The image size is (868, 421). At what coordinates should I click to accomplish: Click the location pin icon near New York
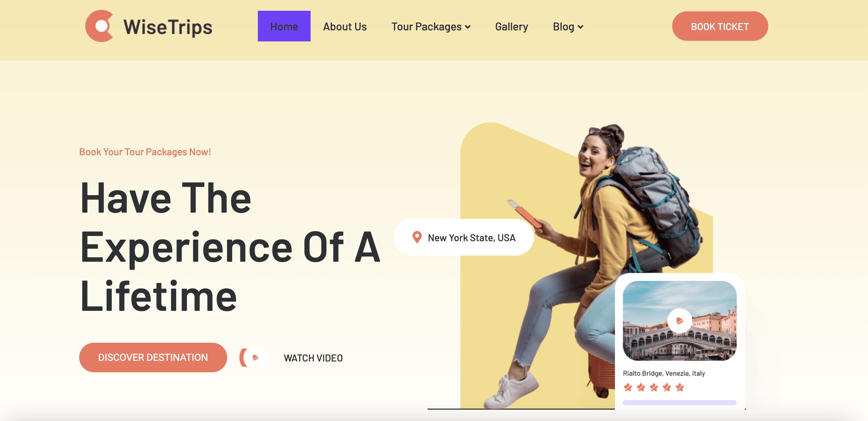coord(417,237)
